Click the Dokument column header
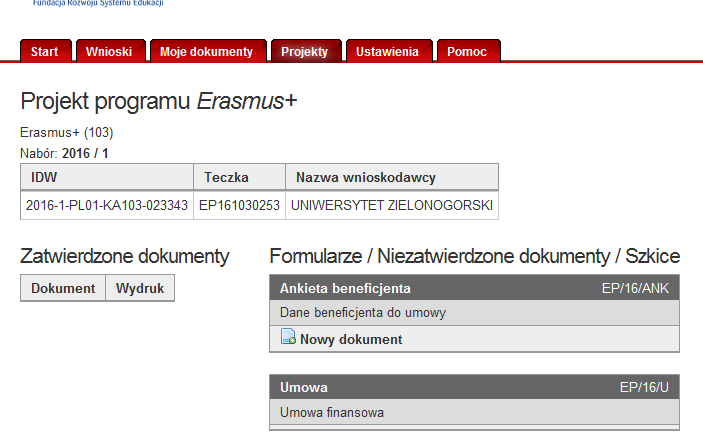Screen dimensions: 703x441 click(x=63, y=288)
